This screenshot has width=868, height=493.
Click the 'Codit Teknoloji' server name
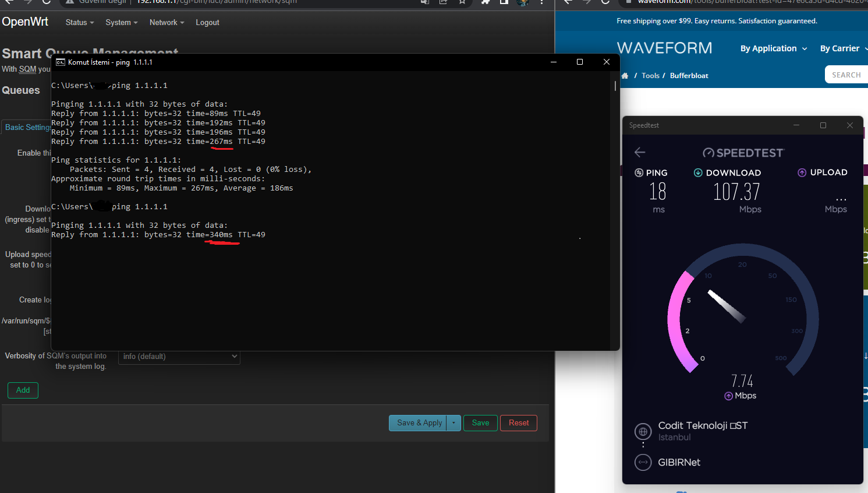[x=703, y=426]
